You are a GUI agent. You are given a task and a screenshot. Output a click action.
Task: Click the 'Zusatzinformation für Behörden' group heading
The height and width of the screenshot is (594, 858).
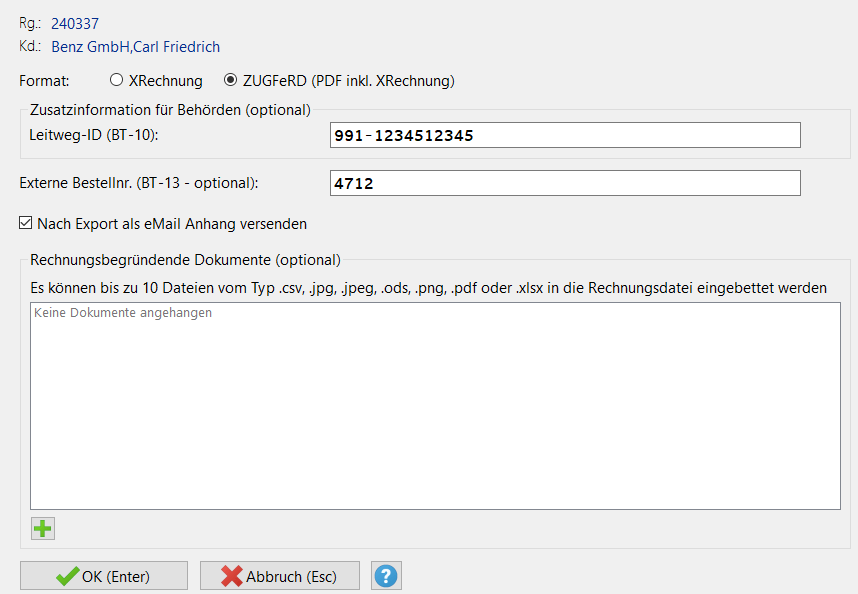[170, 109]
